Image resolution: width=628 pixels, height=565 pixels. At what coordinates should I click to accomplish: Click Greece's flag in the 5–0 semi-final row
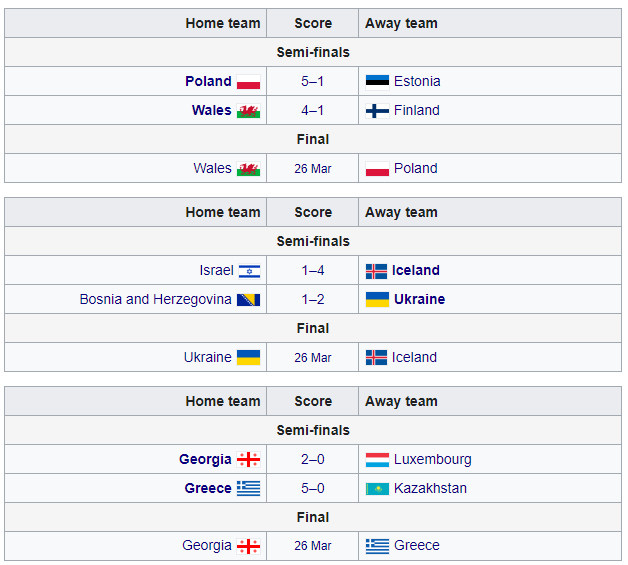coord(249,489)
